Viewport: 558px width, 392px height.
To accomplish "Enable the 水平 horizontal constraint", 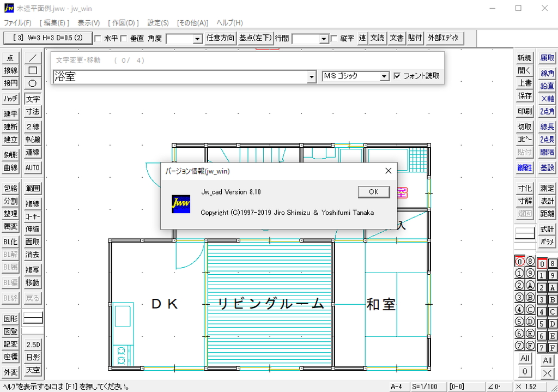I will point(96,38).
